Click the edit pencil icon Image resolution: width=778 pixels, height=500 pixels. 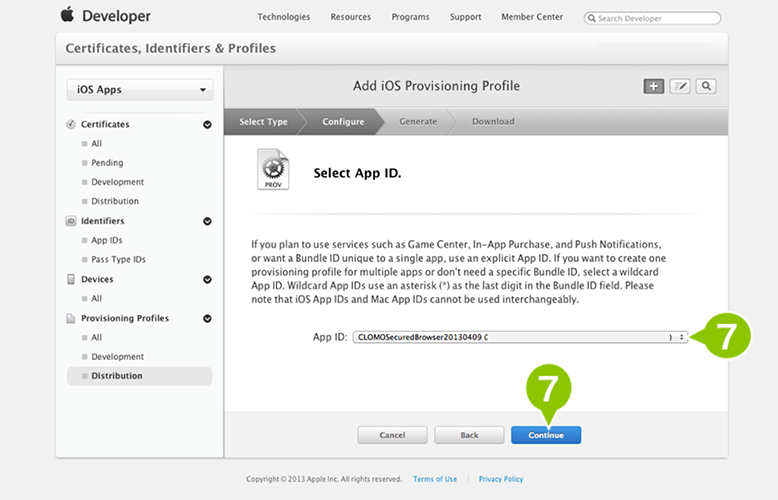coord(680,86)
